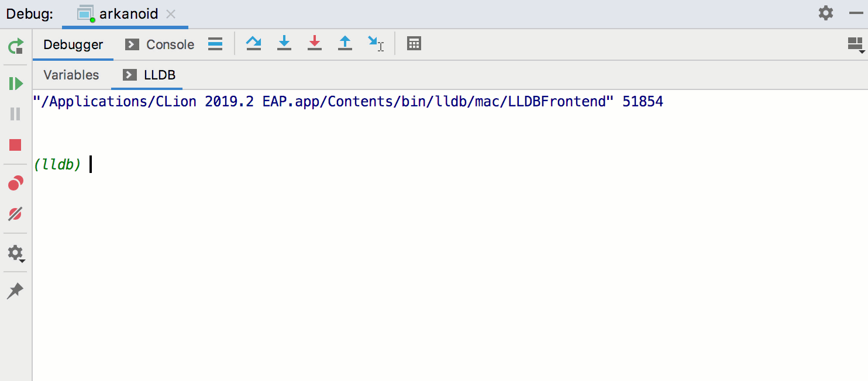Open the View Breakpoints dialog icon

[x=15, y=182]
